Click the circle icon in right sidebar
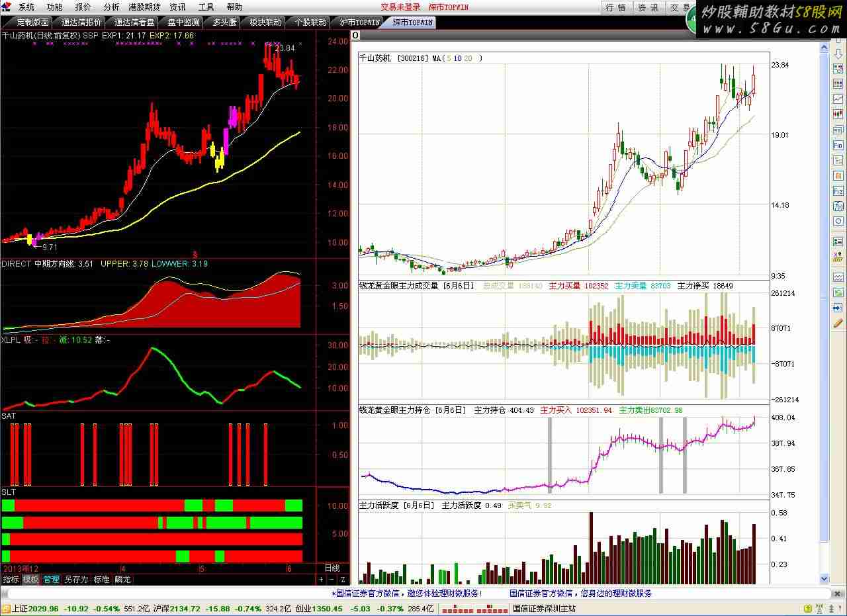This screenshot has height=616, width=847. point(838,221)
